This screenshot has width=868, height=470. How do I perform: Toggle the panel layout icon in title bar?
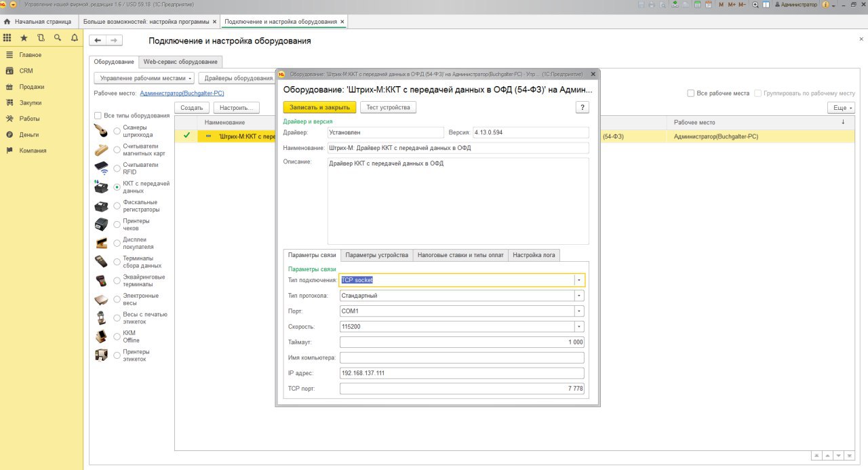[766, 4]
